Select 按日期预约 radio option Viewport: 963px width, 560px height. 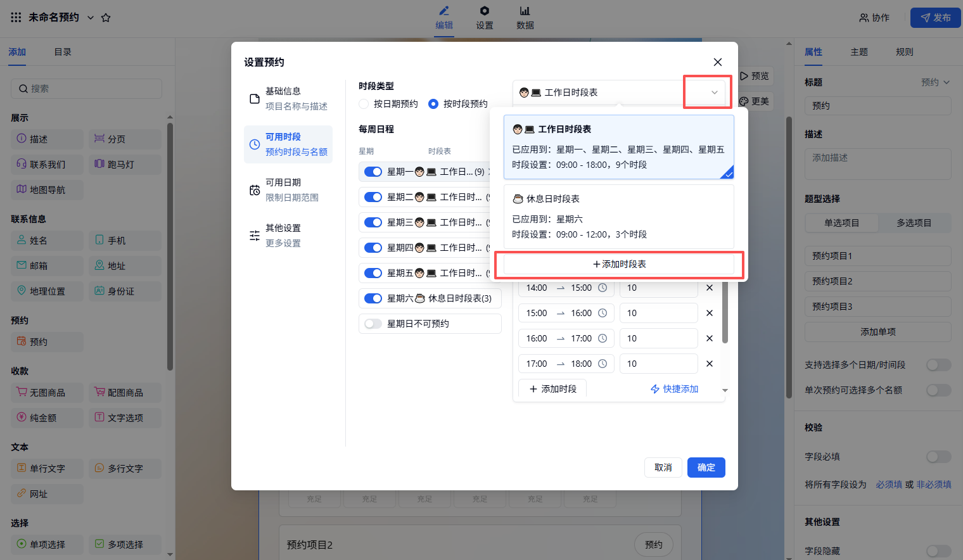pos(364,104)
